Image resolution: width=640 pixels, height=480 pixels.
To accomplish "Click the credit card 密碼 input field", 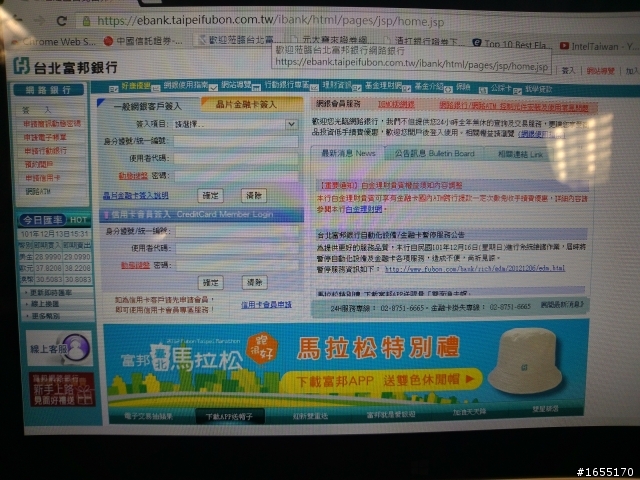I will pyautogui.click(x=237, y=266).
